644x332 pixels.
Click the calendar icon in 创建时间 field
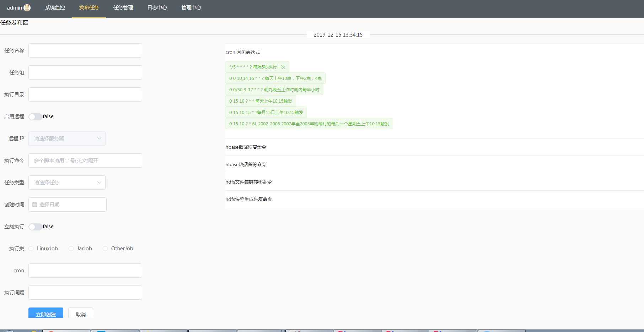click(x=34, y=205)
